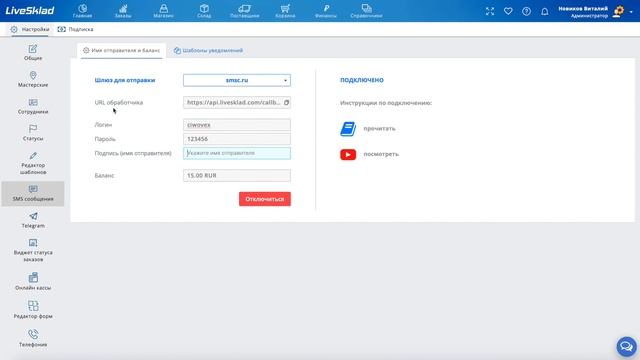Open help via the question mark icon
640x360 pixels.
pyautogui.click(x=527, y=11)
